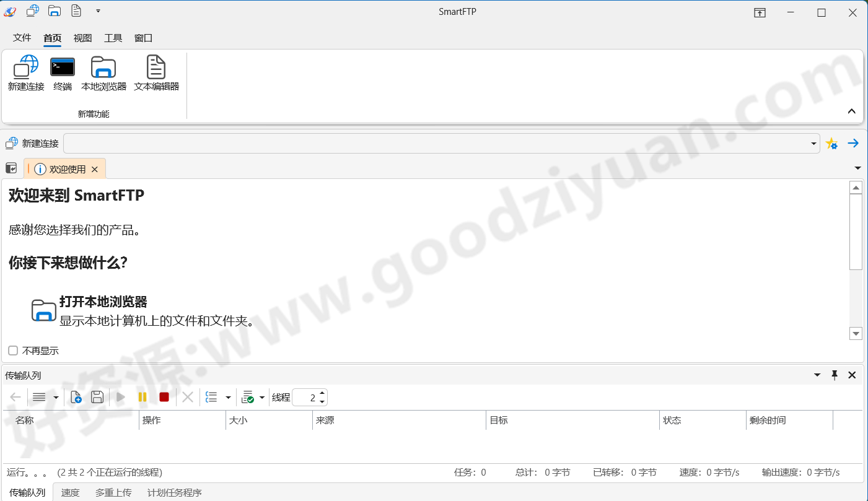868x501 pixels.
Task: Collapse the ribbon using the chevron
Action: coord(852,111)
